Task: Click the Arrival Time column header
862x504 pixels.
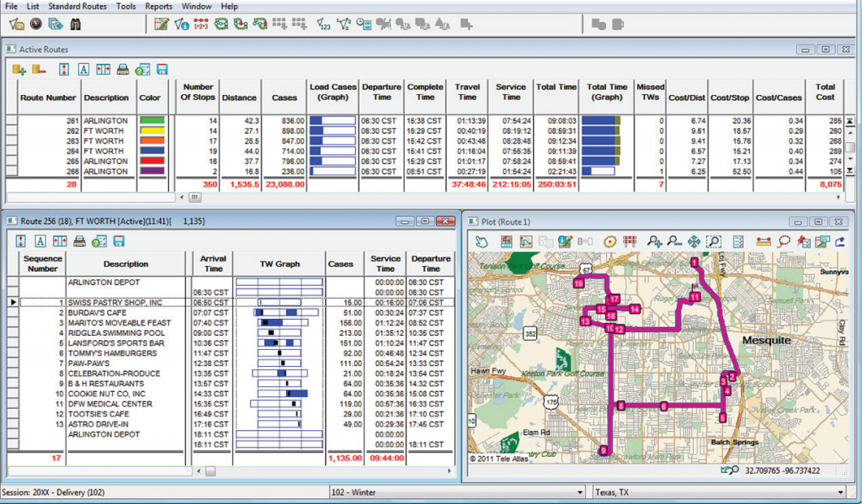Action: pos(213,263)
